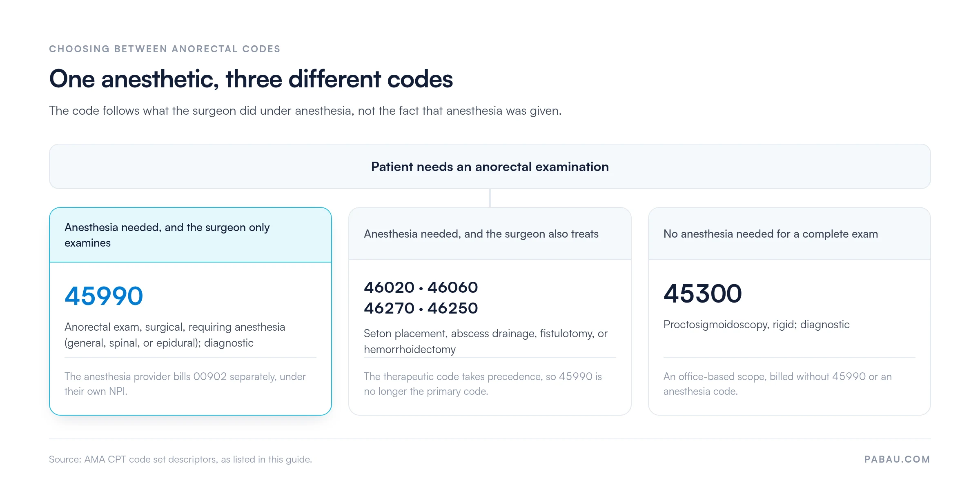The width and height of the screenshot is (980, 503).
Task: Select the 'No anesthesia needed for a complete exam' header
Action: tap(789, 234)
